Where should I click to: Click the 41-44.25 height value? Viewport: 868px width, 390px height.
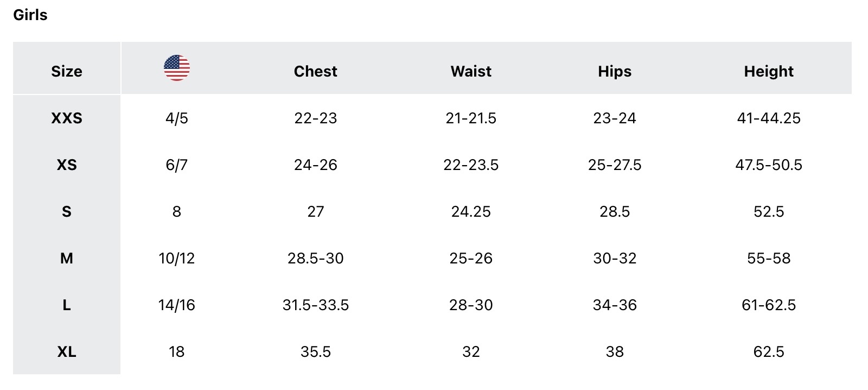769,118
